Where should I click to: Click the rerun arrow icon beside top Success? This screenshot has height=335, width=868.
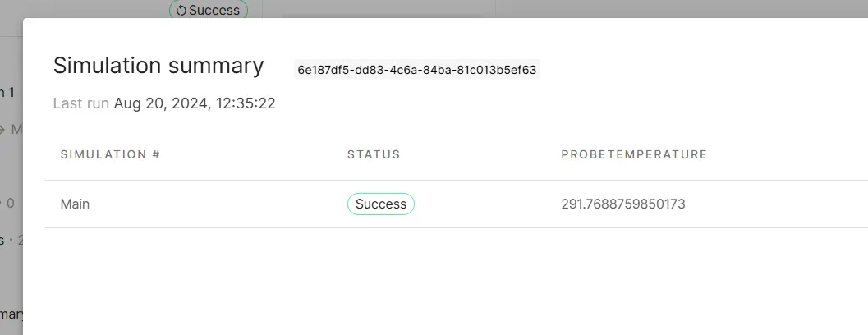[181, 10]
